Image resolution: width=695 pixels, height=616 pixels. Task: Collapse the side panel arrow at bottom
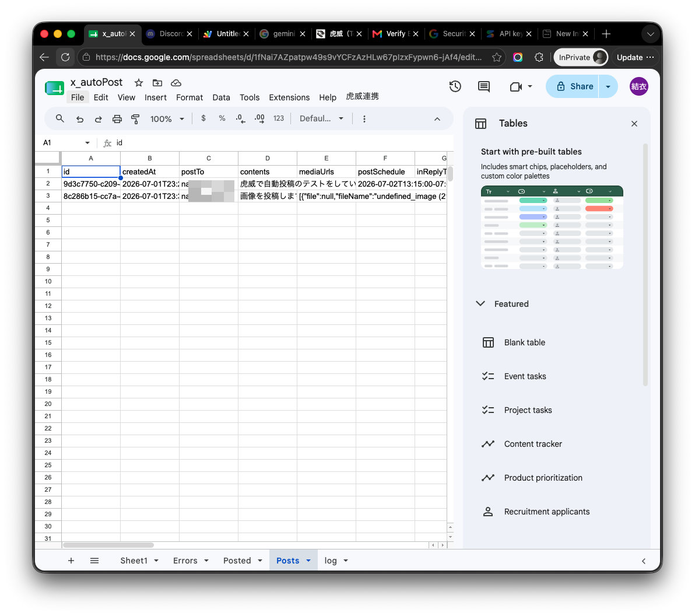[x=644, y=561]
